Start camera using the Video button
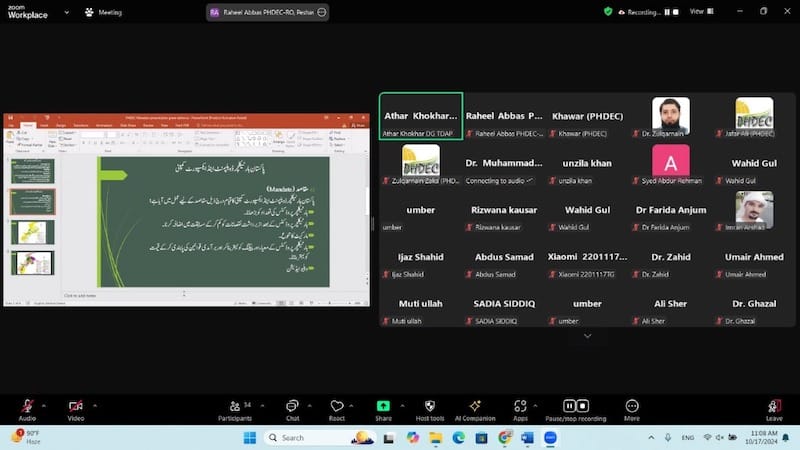This screenshot has width=800, height=450. [75, 406]
